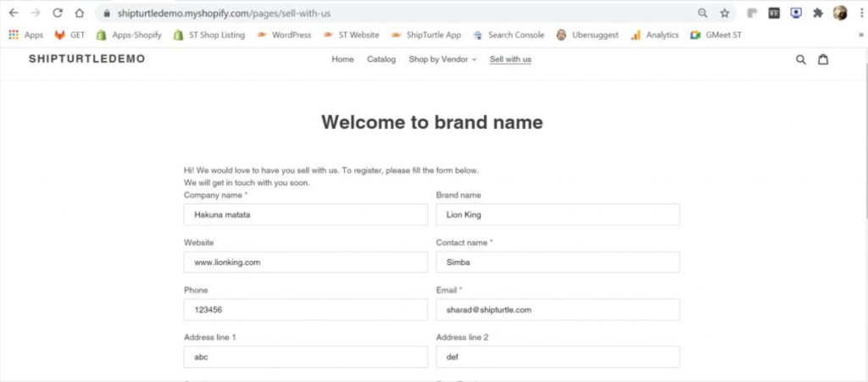868x382 pixels.
Task: Click the zoom magnifier icon in the address bar
Action: 703,14
